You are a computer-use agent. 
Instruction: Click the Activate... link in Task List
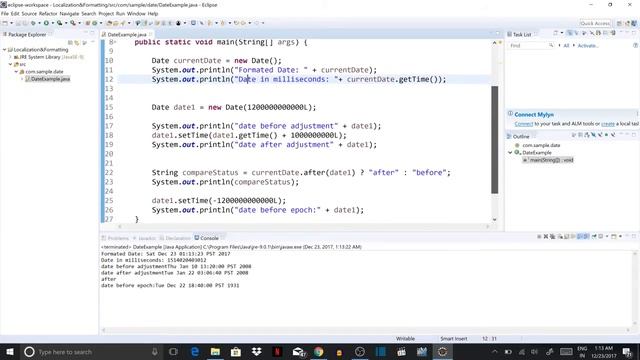(x=588, y=46)
